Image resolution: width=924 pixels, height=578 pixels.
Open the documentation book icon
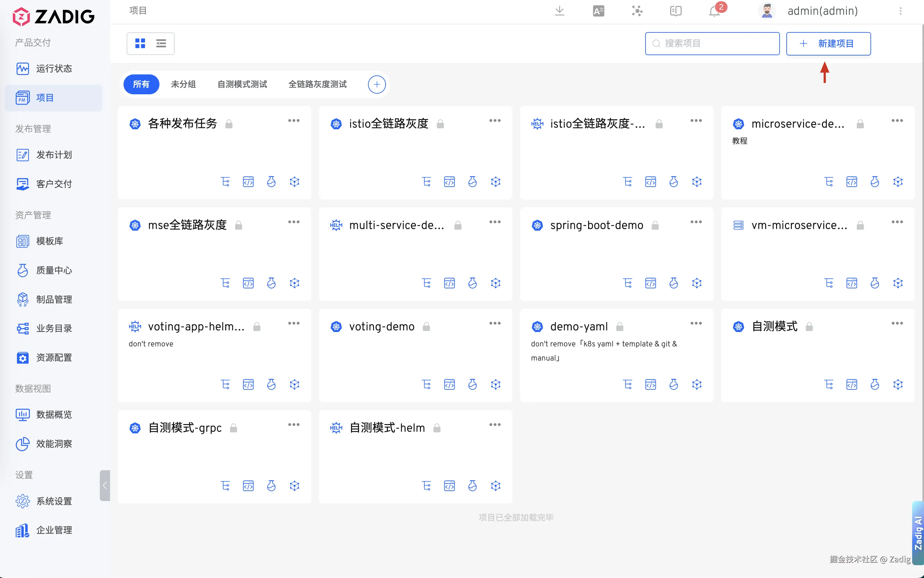675,11
